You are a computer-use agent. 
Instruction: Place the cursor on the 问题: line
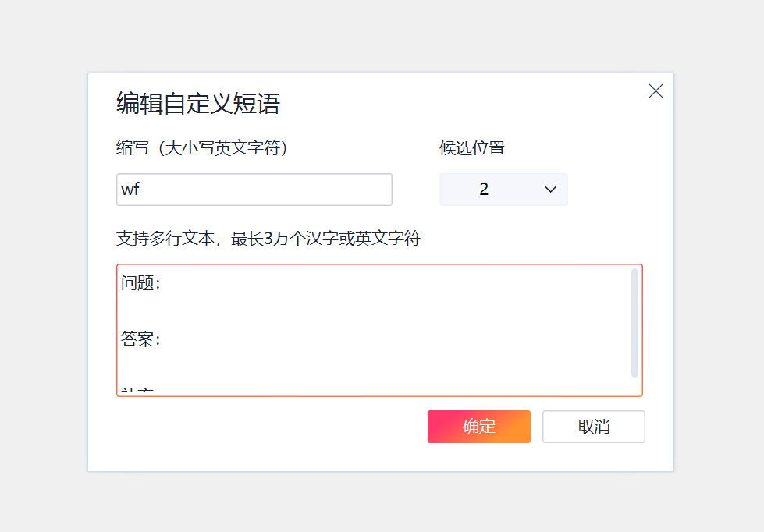click(x=141, y=283)
